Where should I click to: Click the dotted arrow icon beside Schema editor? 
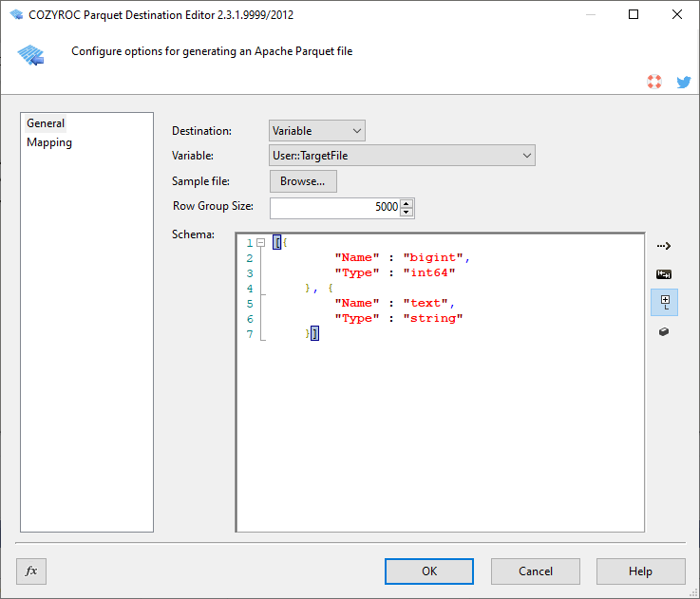664,246
